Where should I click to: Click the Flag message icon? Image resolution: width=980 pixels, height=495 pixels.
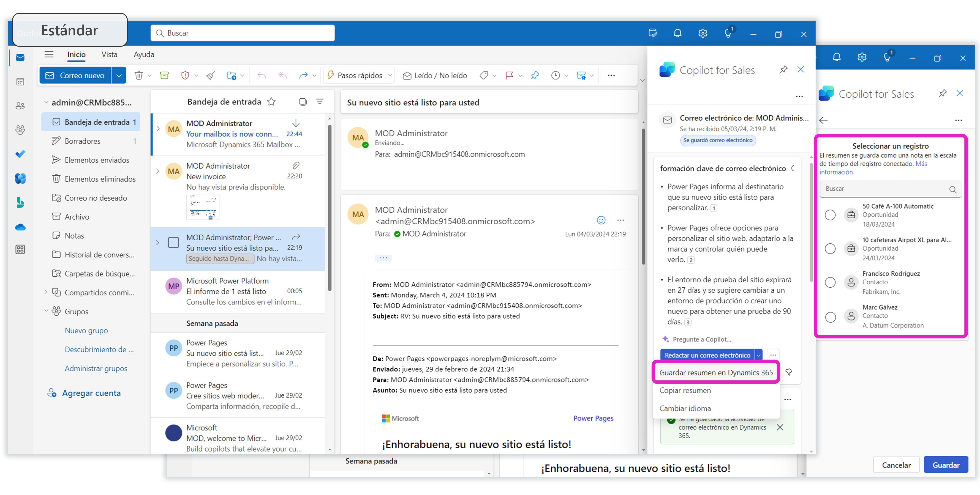509,75
